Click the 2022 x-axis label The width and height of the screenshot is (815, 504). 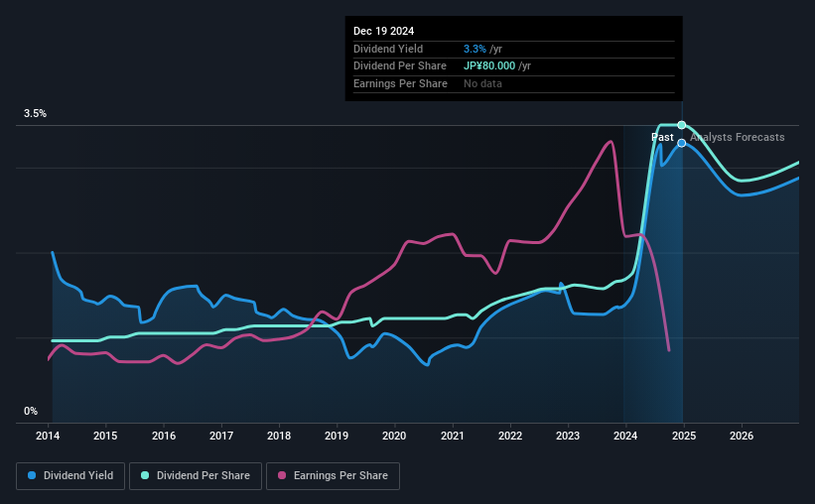point(510,436)
